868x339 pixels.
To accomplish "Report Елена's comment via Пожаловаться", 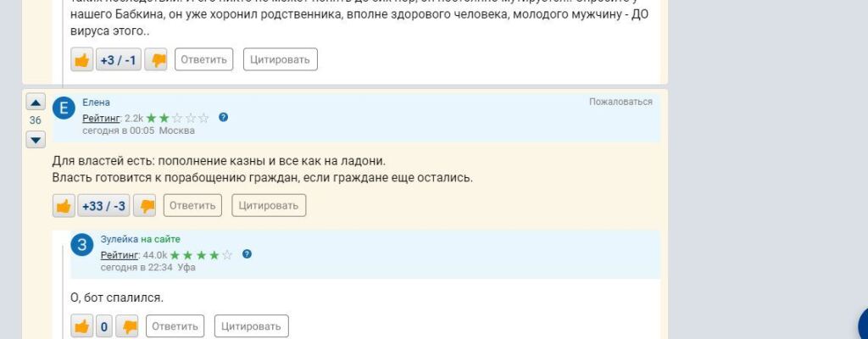I will (620, 102).
